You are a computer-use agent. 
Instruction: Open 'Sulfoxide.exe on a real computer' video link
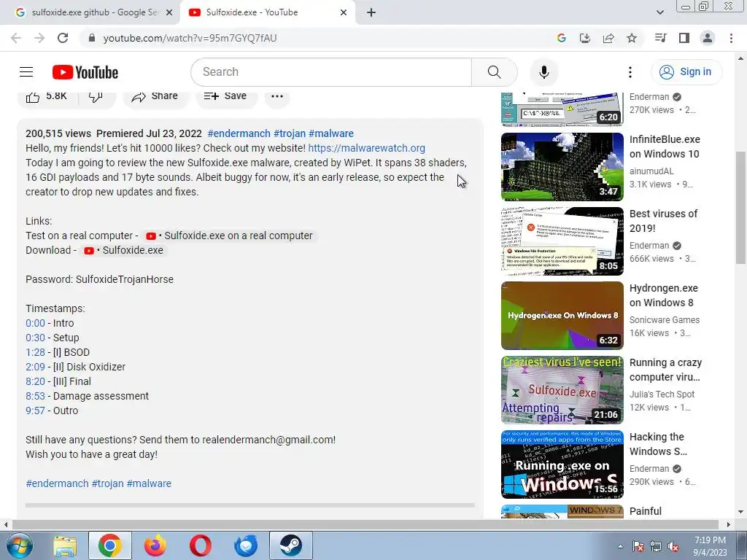[230, 236]
